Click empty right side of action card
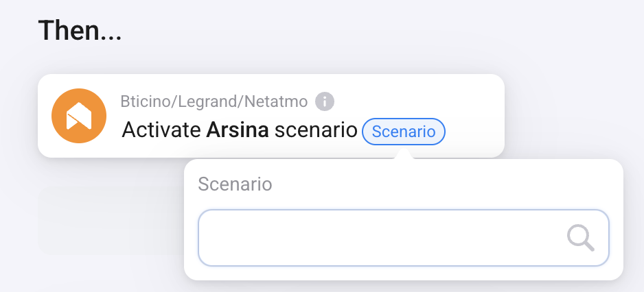This screenshot has height=292, width=644. coord(474,117)
